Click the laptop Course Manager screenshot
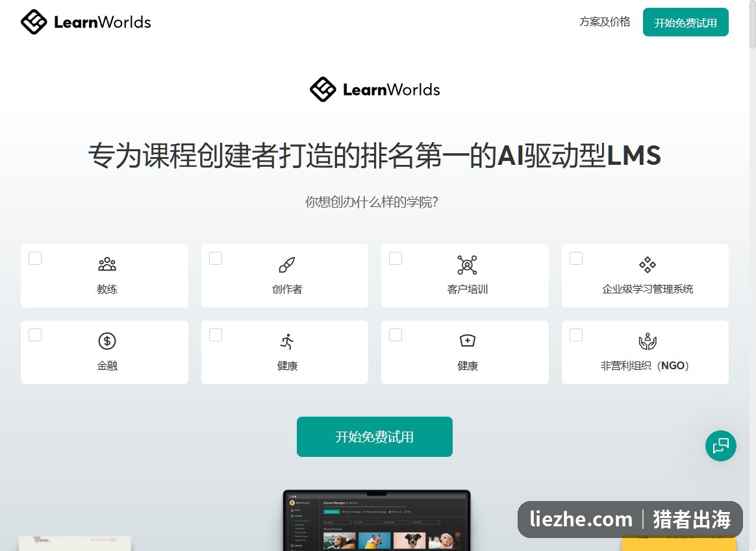The width and height of the screenshot is (756, 551). [377, 520]
